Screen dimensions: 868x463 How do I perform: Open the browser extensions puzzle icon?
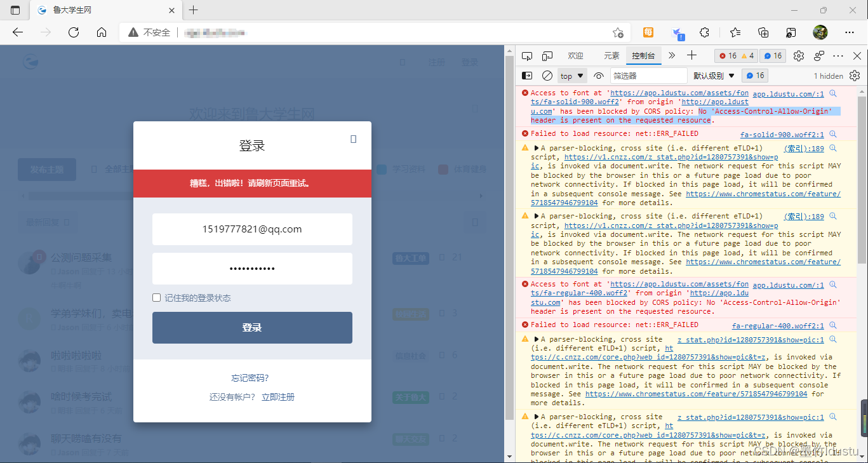pyautogui.click(x=705, y=32)
